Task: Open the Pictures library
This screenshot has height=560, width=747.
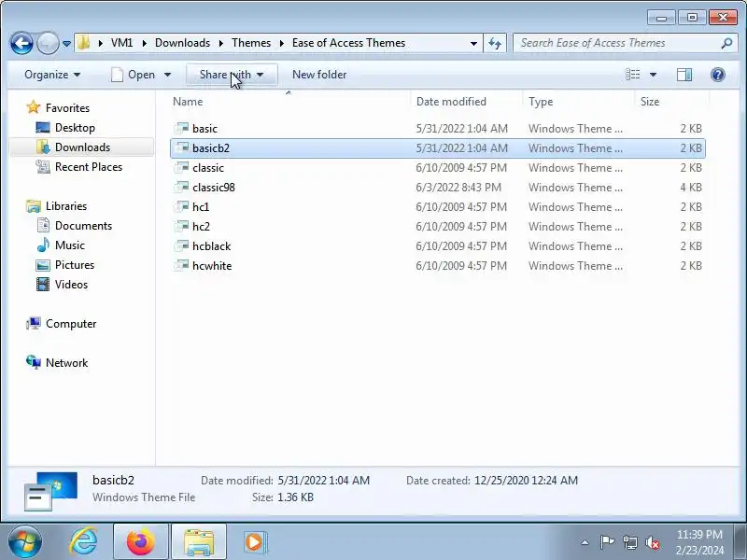Action: click(x=75, y=265)
